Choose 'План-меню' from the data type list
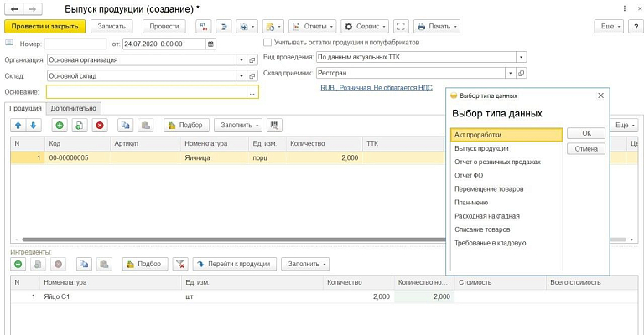644x335 pixels. click(x=471, y=203)
